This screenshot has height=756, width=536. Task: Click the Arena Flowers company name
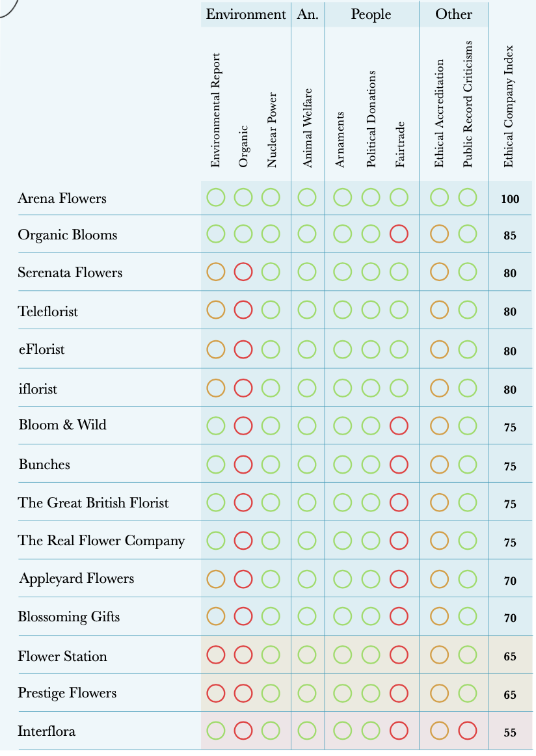[x=62, y=198]
